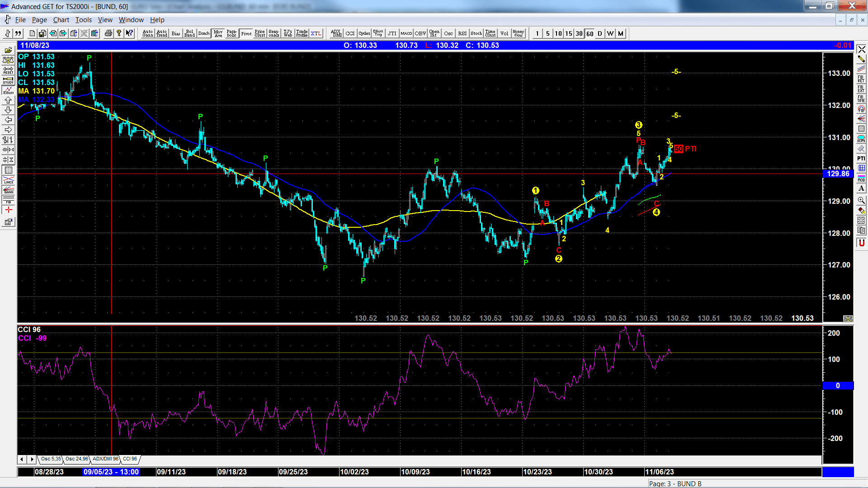
Task: Apply the Auto Gann study
Action: [x=148, y=33]
